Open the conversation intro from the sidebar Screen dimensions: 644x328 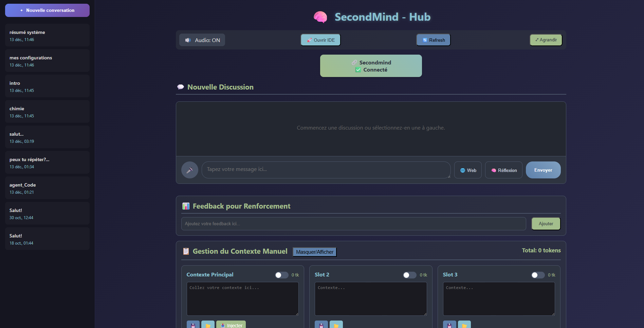pos(47,86)
